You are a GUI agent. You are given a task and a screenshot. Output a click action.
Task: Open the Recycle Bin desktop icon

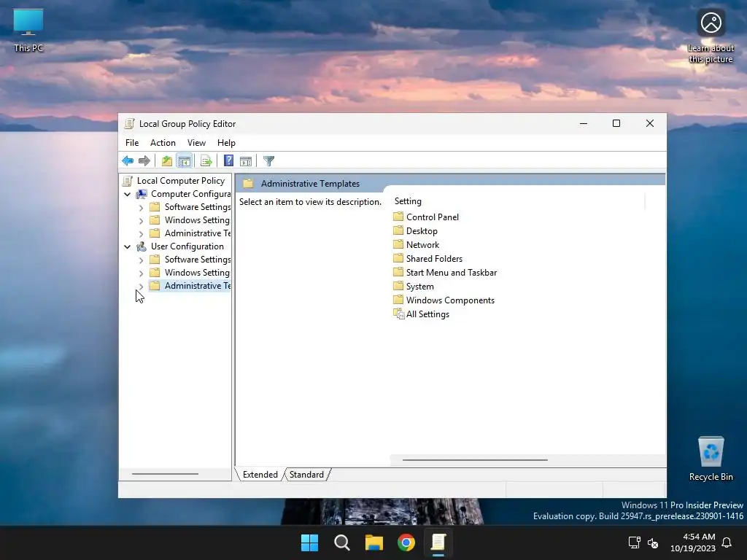711,458
